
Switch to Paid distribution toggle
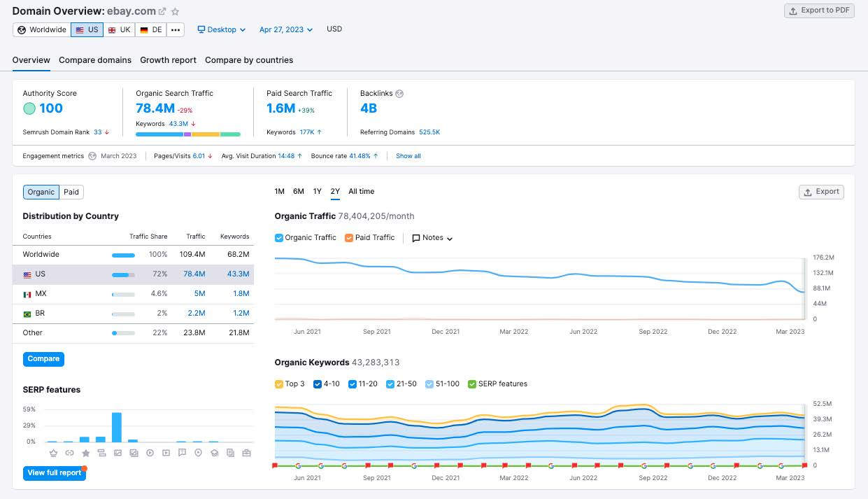71,192
